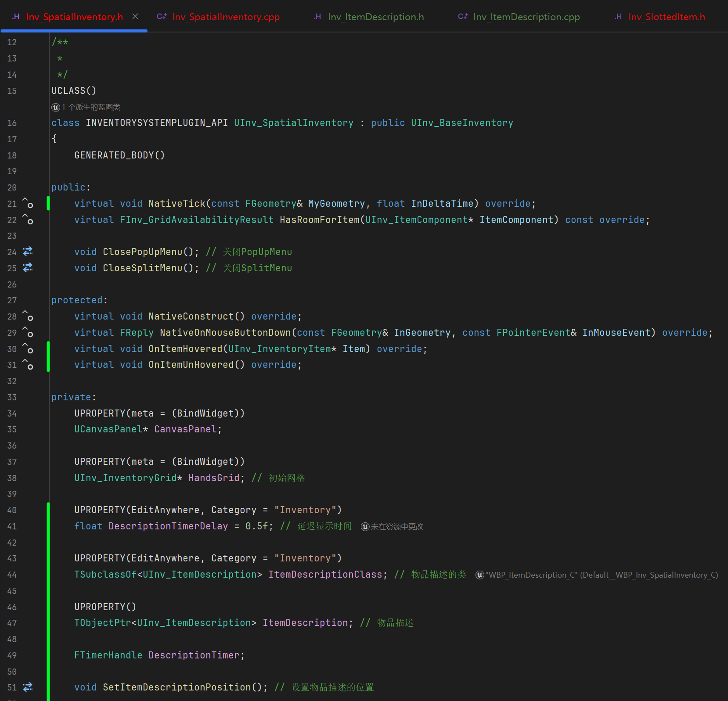This screenshot has height=701, width=728.
Task: Switch to the Inv_SpatialInventory.cpp tab
Action: click(x=218, y=17)
